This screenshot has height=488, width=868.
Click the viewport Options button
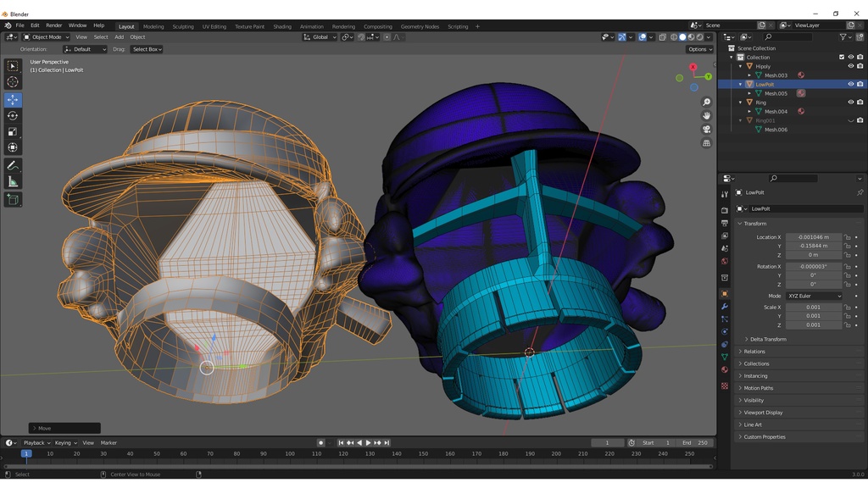coord(698,49)
